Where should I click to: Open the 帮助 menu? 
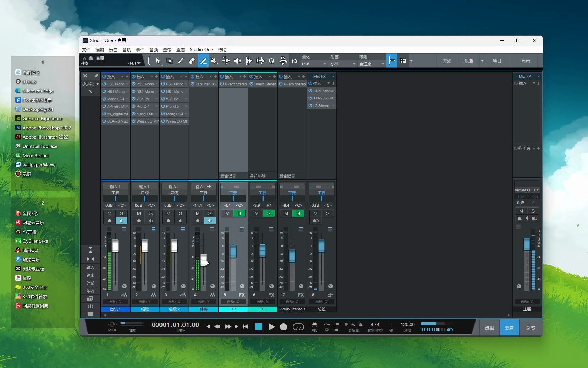222,50
